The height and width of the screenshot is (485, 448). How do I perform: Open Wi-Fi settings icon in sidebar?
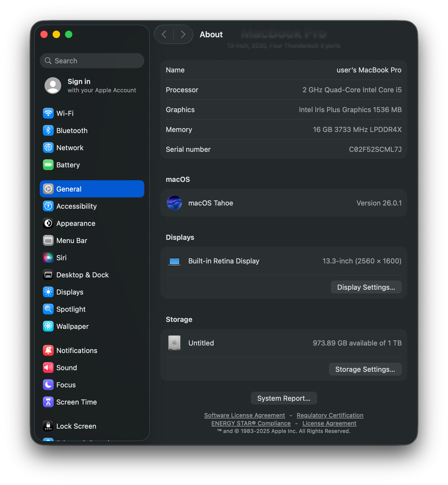tap(48, 113)
